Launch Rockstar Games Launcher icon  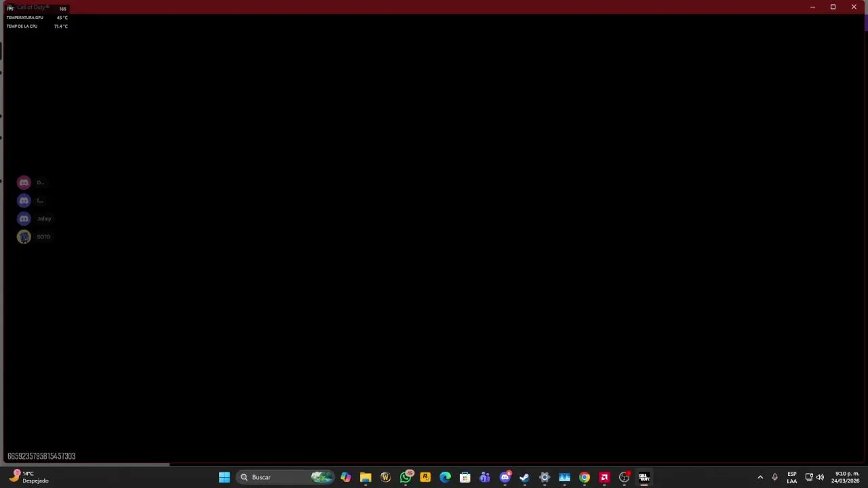pos(425,477)
